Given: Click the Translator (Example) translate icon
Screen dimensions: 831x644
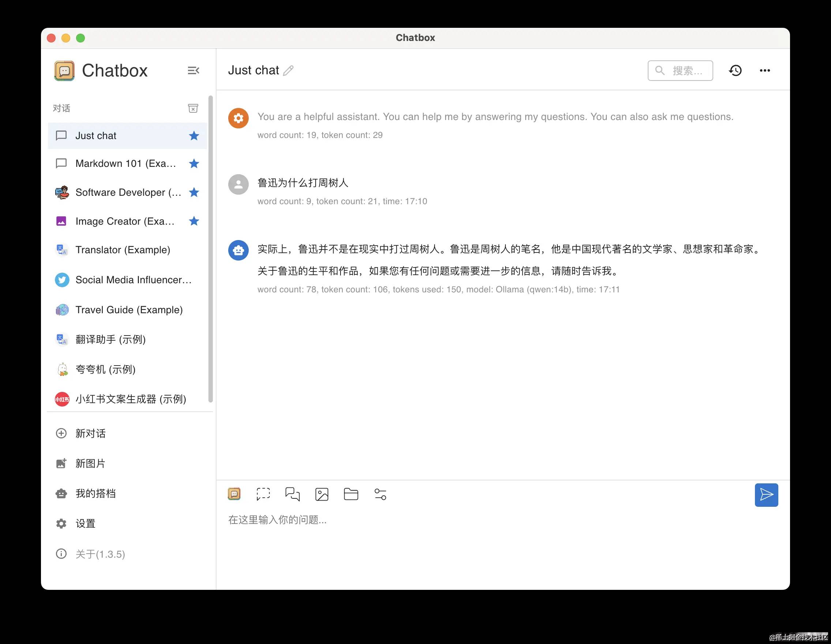Looking at the screenshot, I should point(62,250).
